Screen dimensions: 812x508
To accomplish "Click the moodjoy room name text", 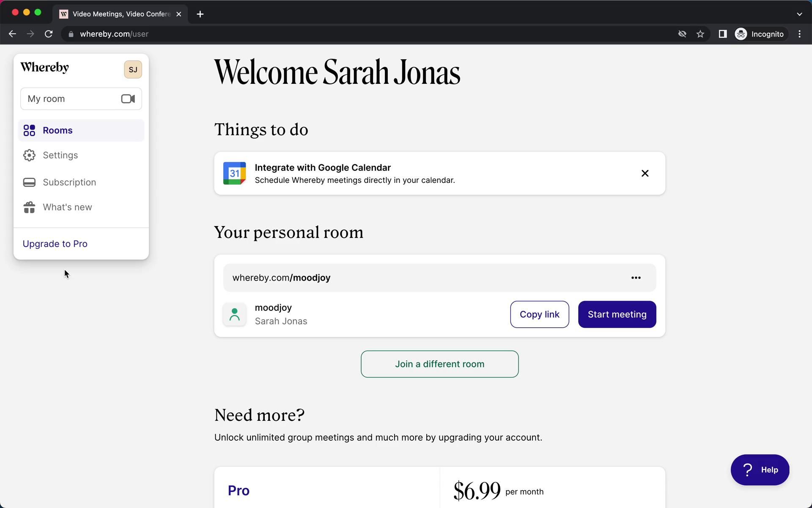I will pyautogui.click(x=273, y=308).
